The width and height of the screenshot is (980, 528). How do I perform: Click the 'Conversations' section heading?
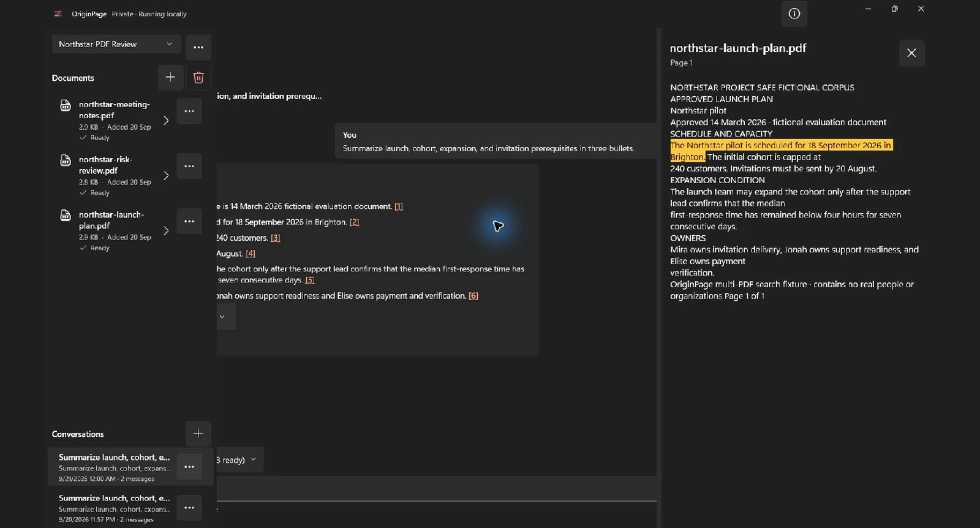(78, 434)
